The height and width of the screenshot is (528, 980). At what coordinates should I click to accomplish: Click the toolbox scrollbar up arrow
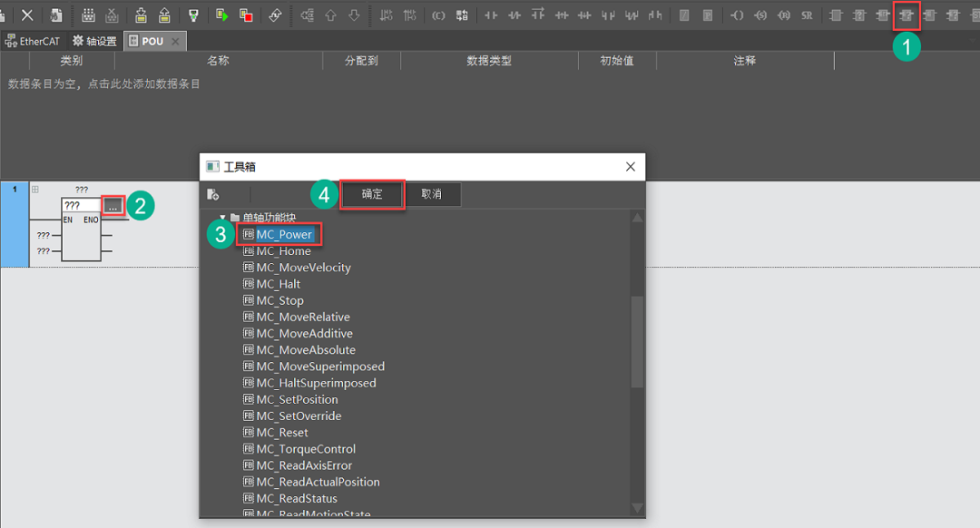click(x=637, y=218)
